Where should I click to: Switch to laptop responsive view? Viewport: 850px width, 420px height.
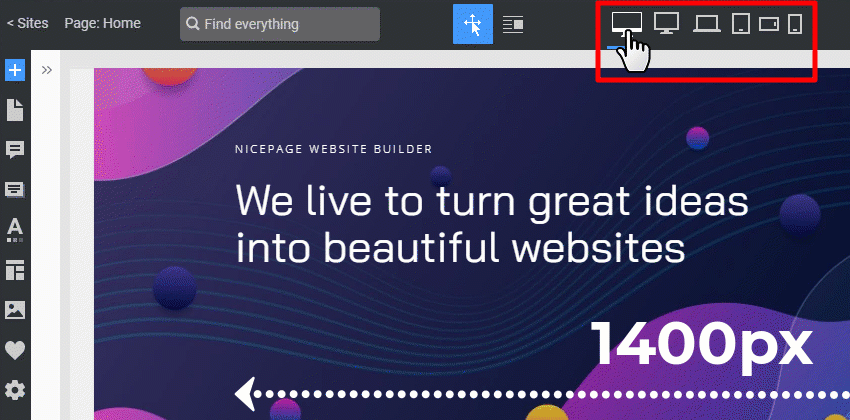point(707,24)
